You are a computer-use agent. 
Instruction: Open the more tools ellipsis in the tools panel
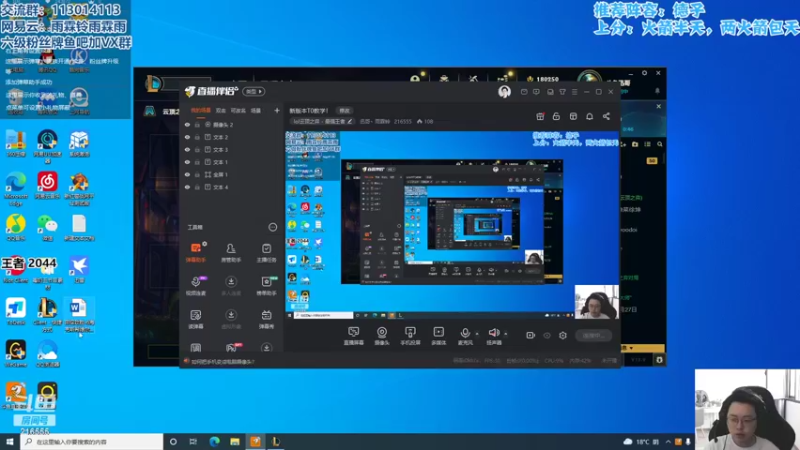[272, 227]
